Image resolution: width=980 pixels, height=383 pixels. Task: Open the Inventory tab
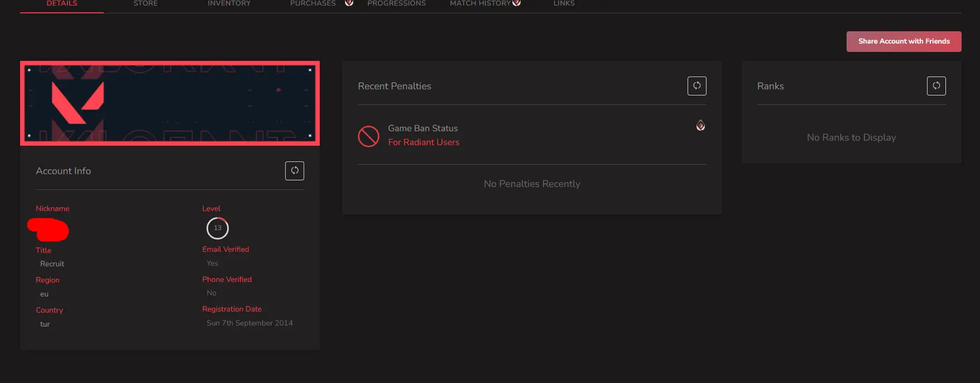229,3
